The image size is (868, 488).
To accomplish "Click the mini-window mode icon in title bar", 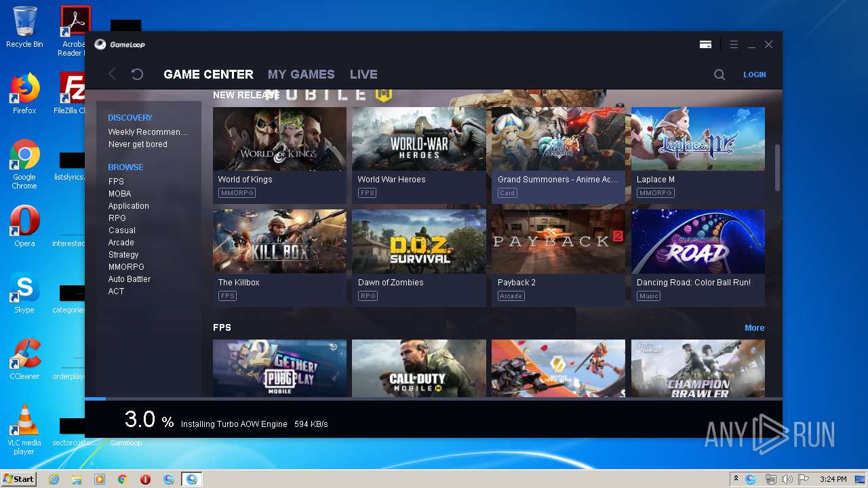I will click(x=705, y=44).
